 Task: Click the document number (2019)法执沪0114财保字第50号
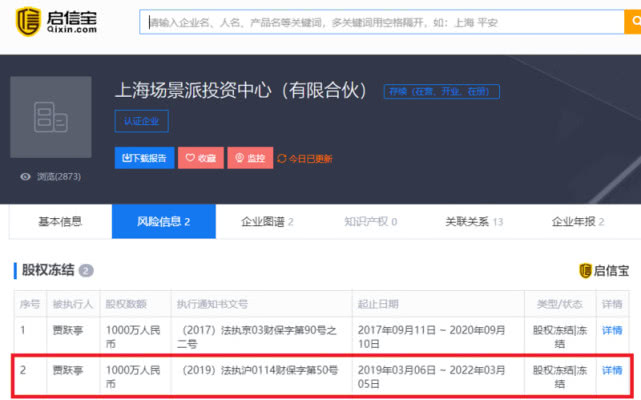pyautogui.click(x=258, y=370)
